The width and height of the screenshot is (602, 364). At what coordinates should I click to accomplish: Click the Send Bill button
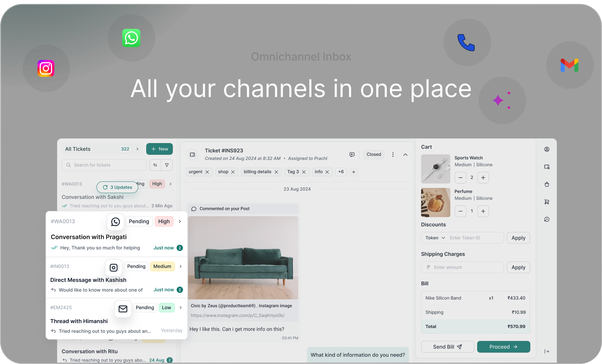(x=447, y=347)
